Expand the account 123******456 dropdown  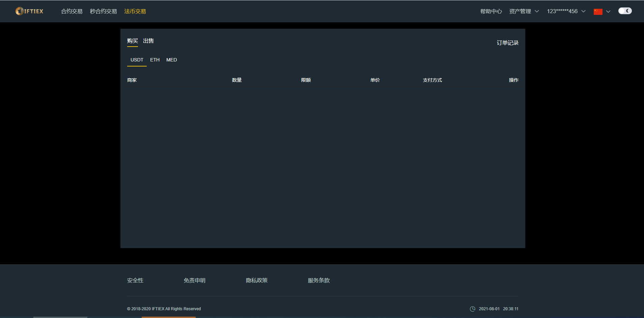(562, 11)
